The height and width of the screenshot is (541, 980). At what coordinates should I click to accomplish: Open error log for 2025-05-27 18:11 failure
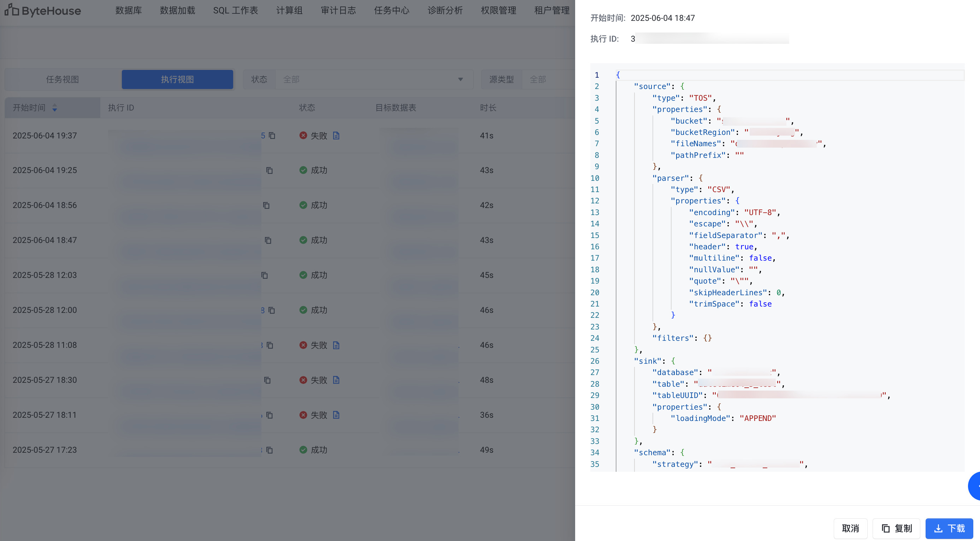click(336, 415)
